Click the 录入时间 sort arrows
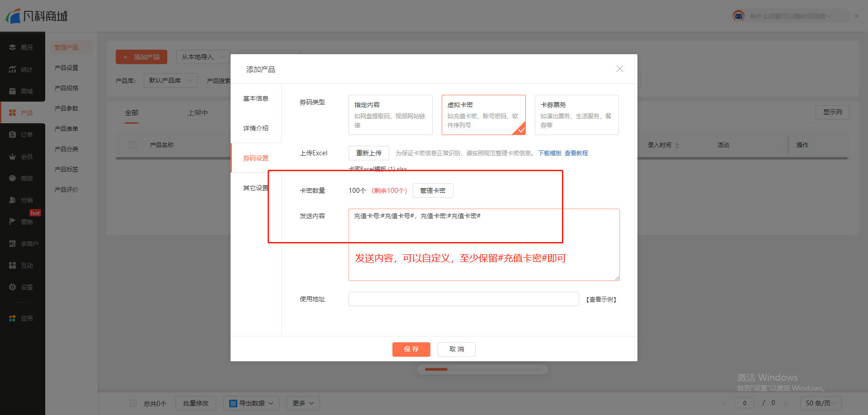 tap(677, 145)
